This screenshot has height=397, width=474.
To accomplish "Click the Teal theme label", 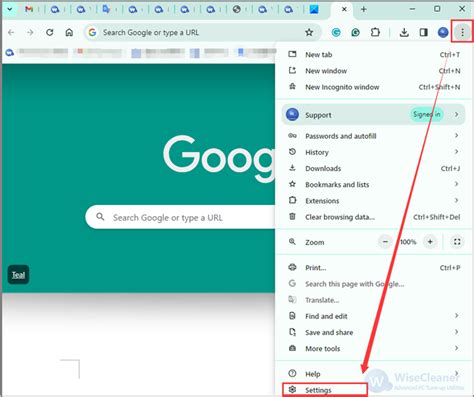I will pyautogui.click(x=18, y=275).
